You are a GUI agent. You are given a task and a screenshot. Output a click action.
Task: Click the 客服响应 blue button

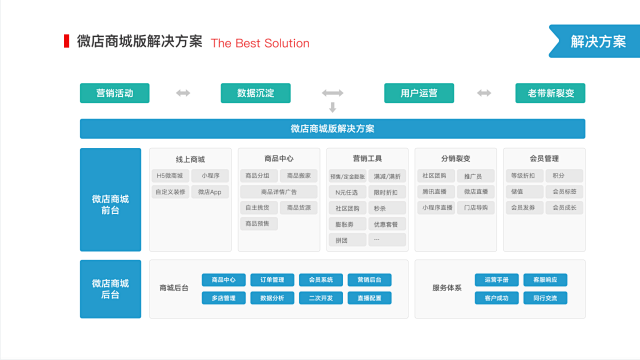545,280
